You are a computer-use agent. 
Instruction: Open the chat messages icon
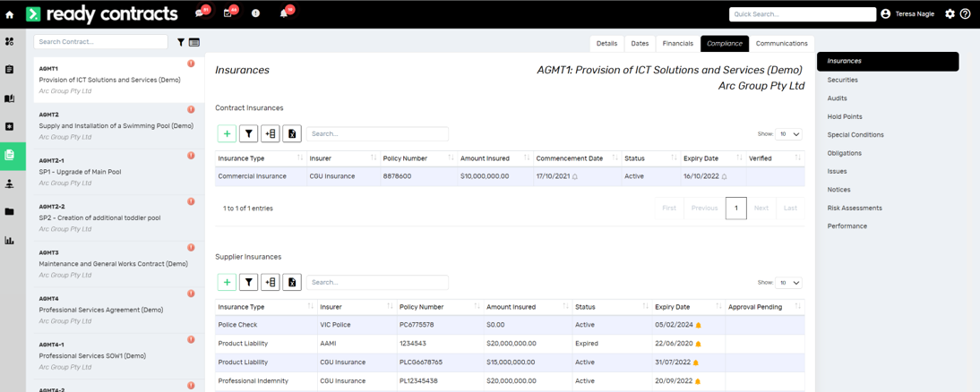coord(200,13)
